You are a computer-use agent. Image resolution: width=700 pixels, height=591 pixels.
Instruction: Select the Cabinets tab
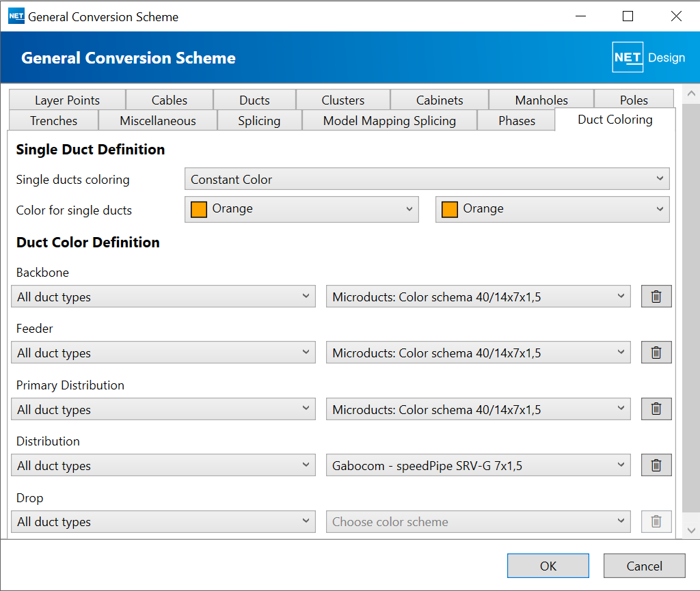(x=440, y=100)
